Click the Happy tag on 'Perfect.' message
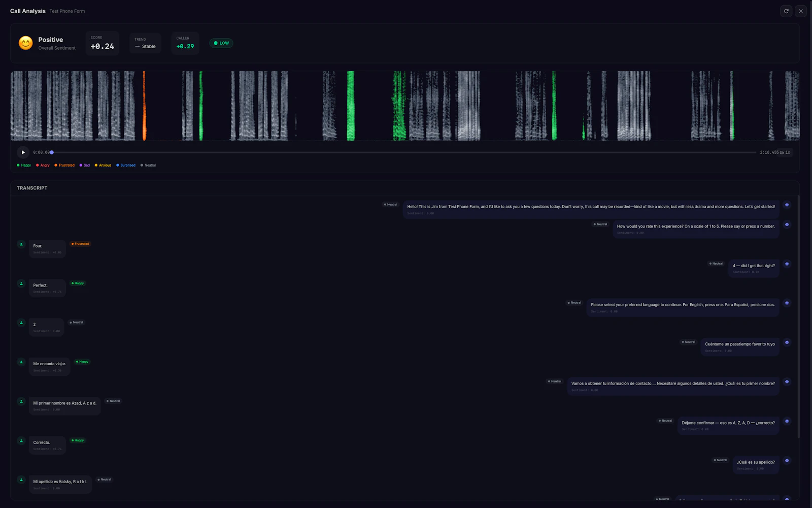This screenshot has height=508, width=812. pyautogui.click(x=78, y=283)
